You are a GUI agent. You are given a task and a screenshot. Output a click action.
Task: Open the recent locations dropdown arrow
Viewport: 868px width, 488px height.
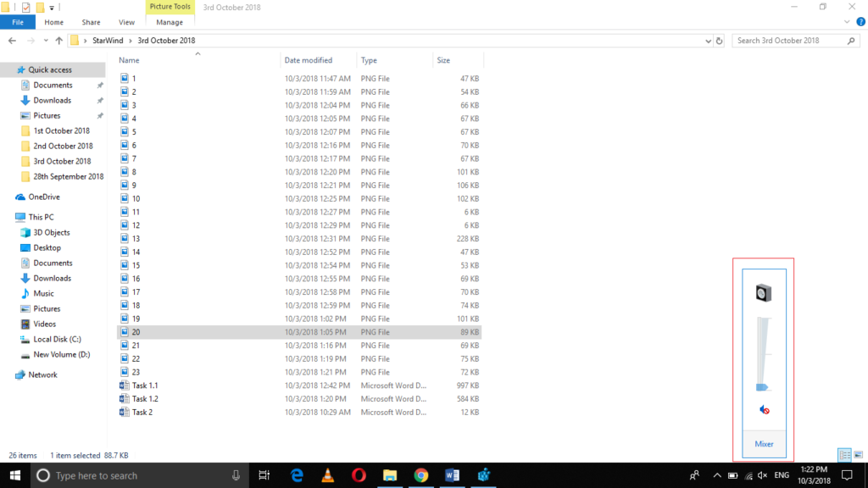tap(46, 41)
